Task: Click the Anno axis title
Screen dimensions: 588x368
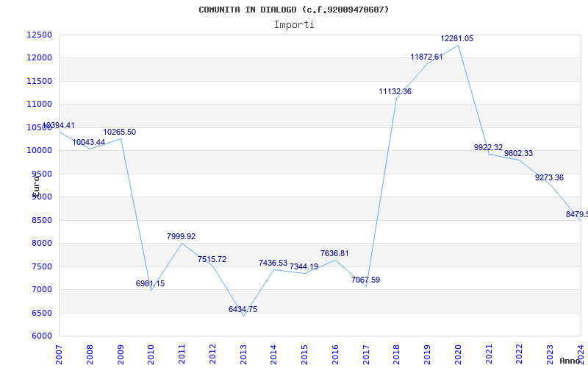Action: point(570,361)
